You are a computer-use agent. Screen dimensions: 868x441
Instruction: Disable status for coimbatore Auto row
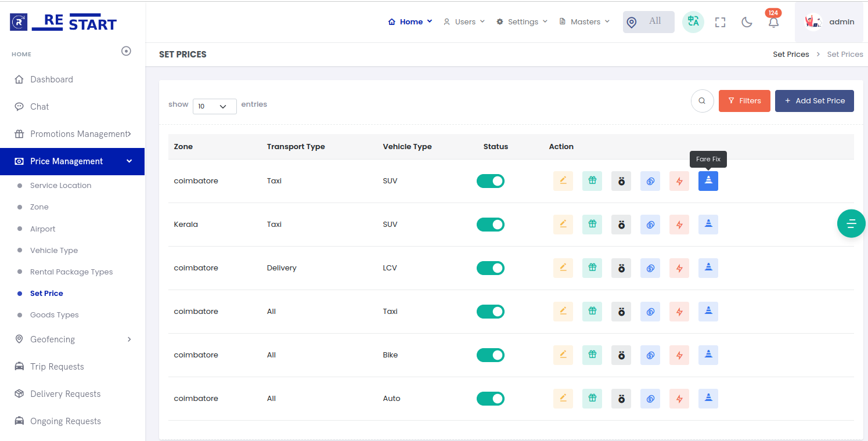coord(491,399)
